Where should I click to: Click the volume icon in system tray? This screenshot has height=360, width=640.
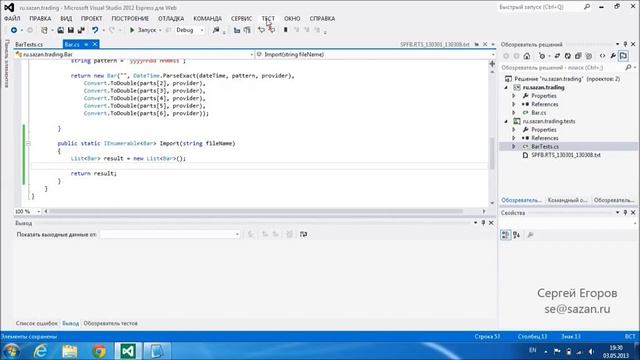[x=591, y=351]
